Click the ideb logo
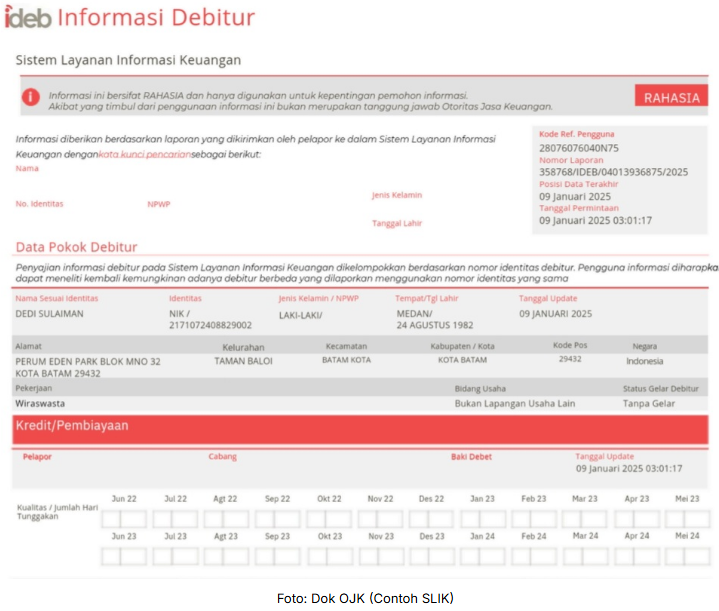 coord(26,18)
